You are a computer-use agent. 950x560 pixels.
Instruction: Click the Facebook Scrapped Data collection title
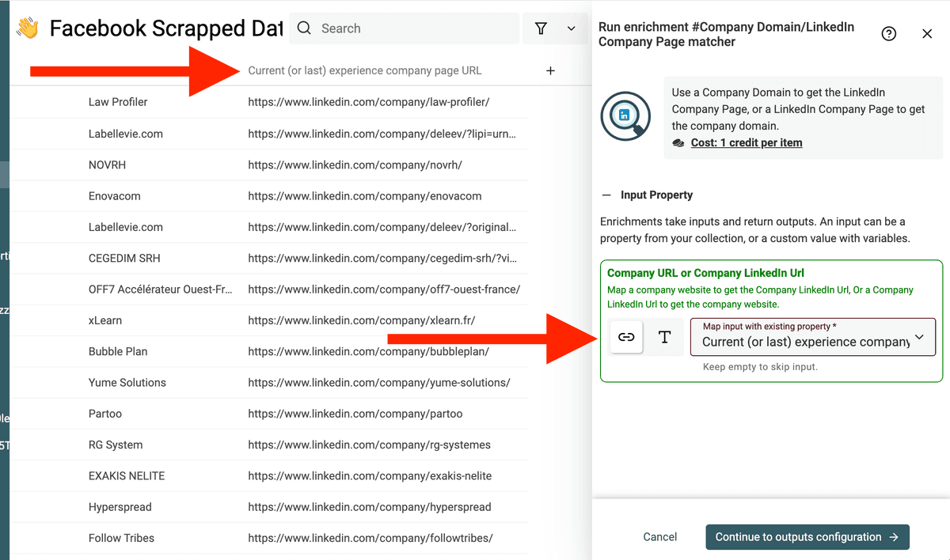point(165,28)
